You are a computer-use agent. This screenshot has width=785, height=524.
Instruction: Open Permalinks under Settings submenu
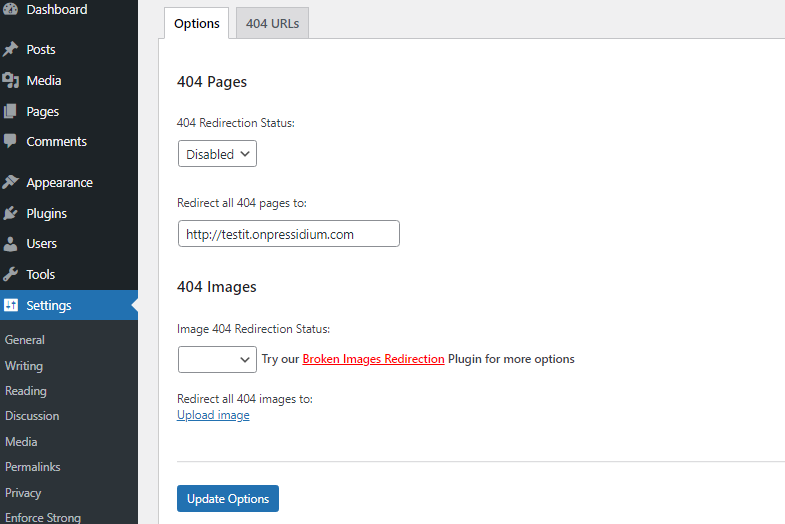pos(33,467)
